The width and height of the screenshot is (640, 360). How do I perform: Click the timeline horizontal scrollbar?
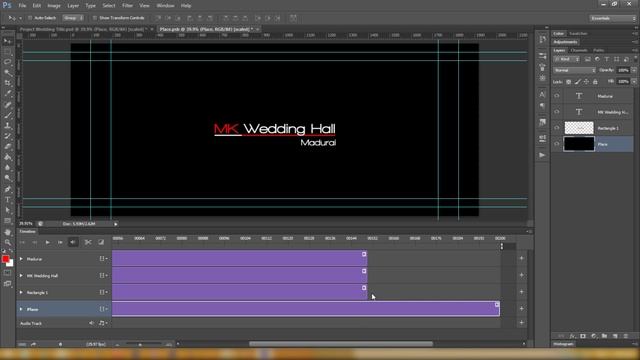pos(341,344)
